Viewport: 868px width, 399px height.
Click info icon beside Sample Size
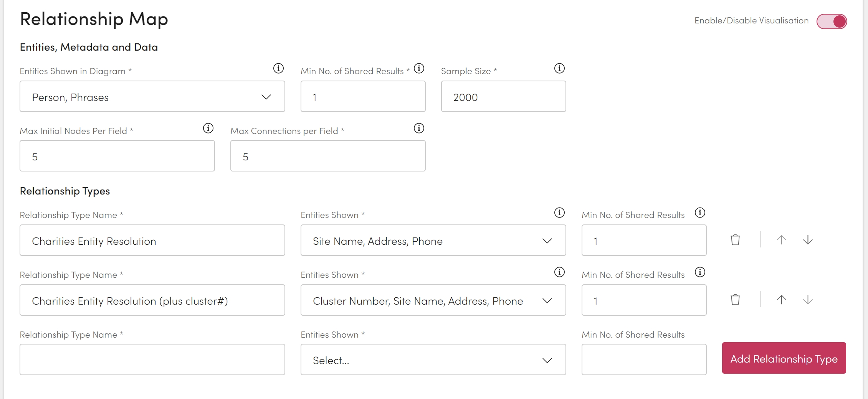point(559,68)
